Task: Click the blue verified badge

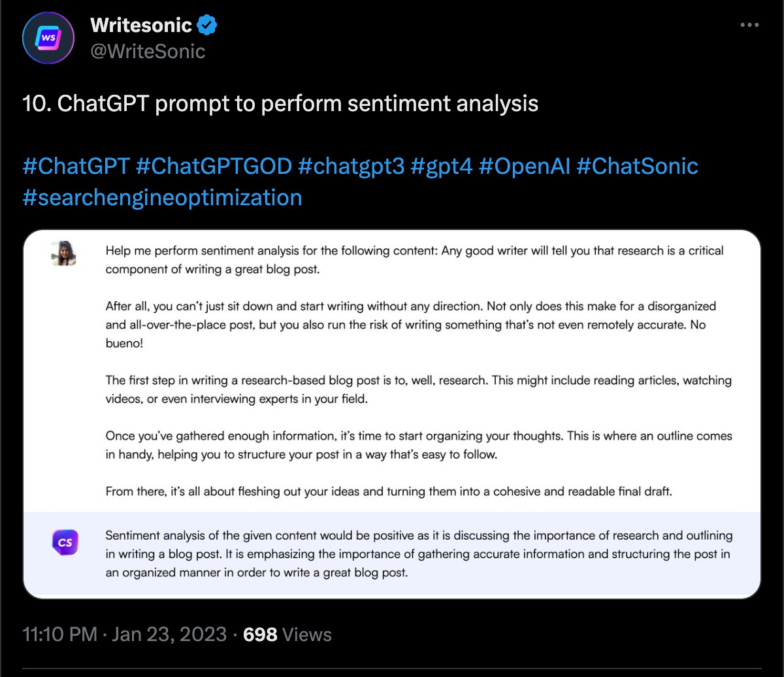Action: 208,25
